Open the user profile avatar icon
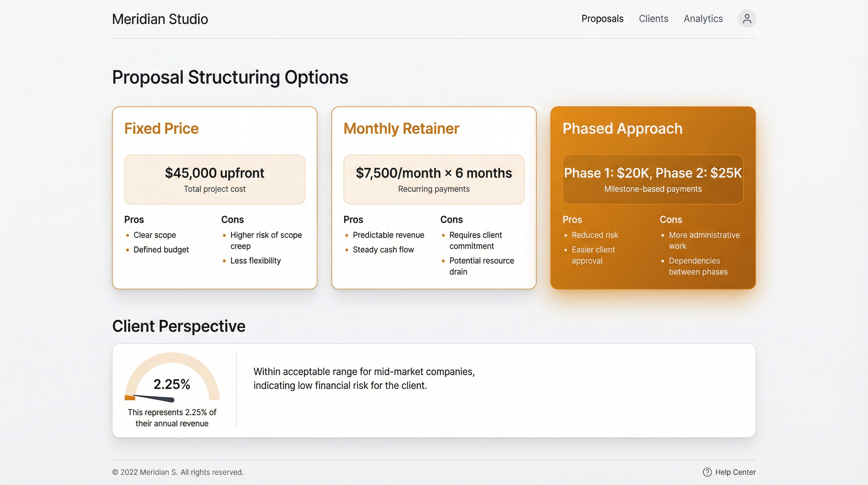Screen dimensions: 868x485 coord(747,19)
